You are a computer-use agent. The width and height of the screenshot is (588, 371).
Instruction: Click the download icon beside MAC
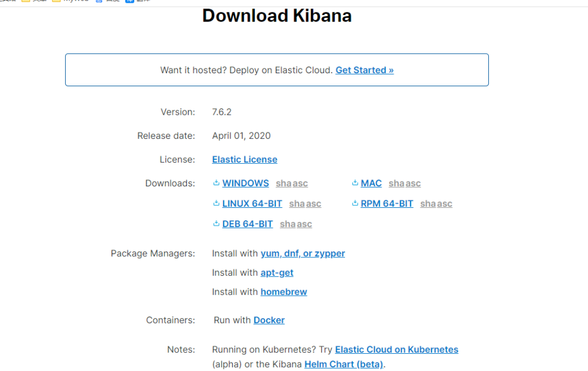tap(355, 183)
